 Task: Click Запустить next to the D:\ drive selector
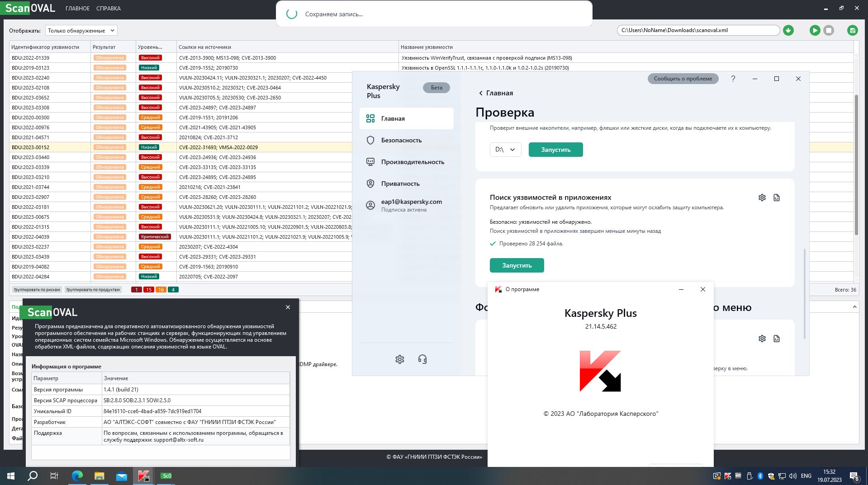(555, 150)
